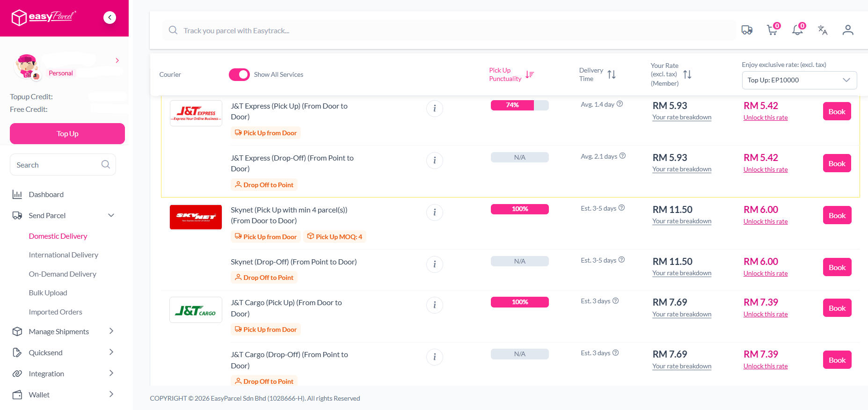Click the Top Up button
The height and width of the screenshot is (410, 868).
coord(67,133)
